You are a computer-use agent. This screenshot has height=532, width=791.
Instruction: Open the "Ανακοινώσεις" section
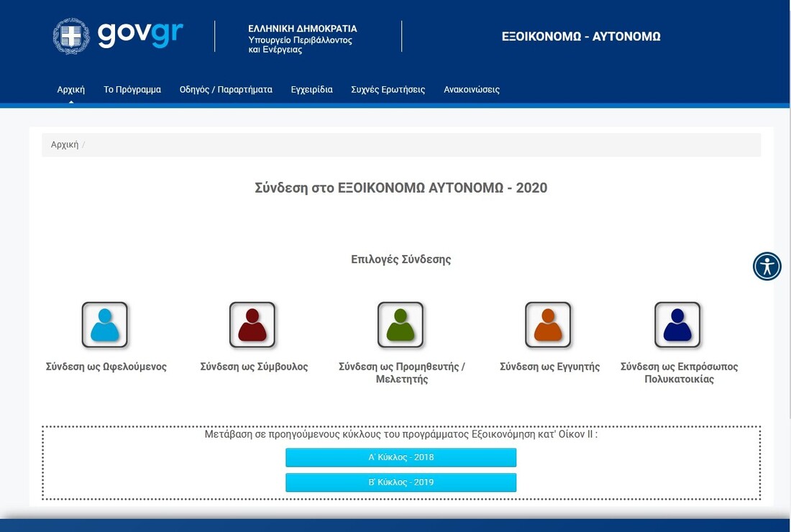click(471, 89)
